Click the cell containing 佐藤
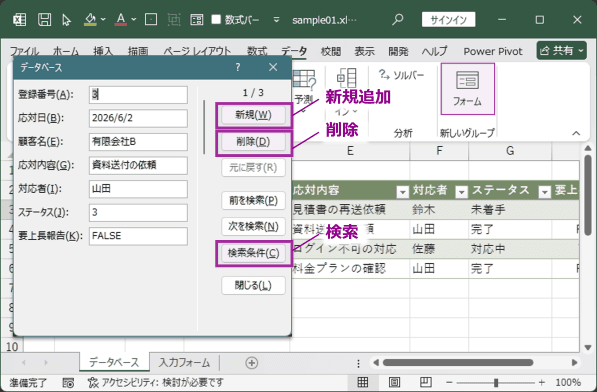 click(x=439, y=249)
